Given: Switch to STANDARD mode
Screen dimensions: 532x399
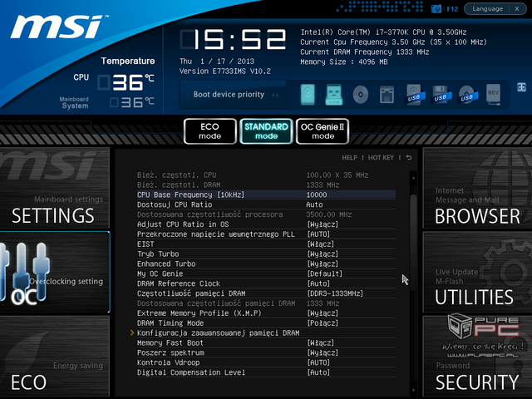Looking at the screenshot, I should [x=266, y=131].
